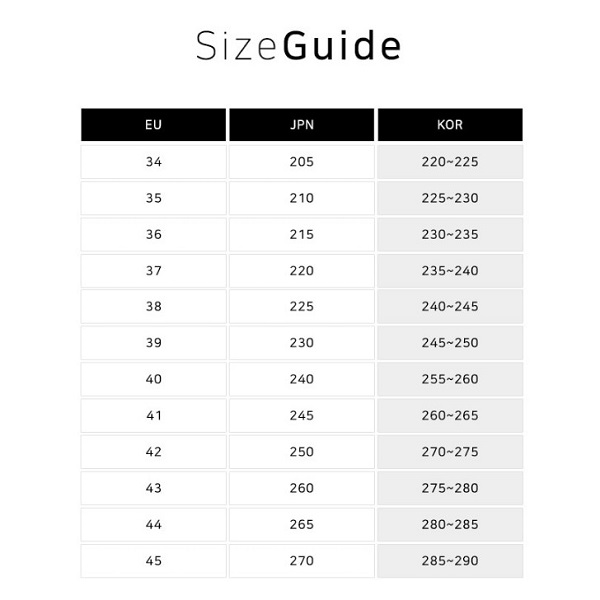Select the KOR column header
Screen dimensions: 600x600
450,125
